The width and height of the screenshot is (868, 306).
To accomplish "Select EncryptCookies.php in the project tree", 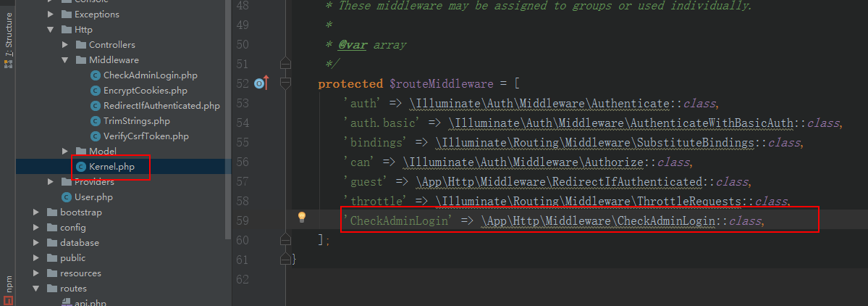I will click(146, 91).
